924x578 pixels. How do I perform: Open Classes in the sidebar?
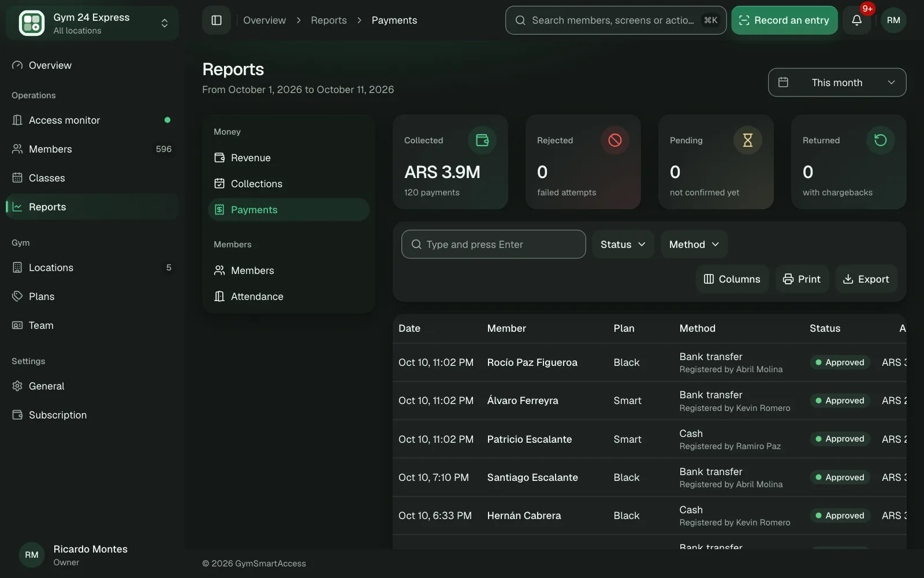click(x=92, y=178)
